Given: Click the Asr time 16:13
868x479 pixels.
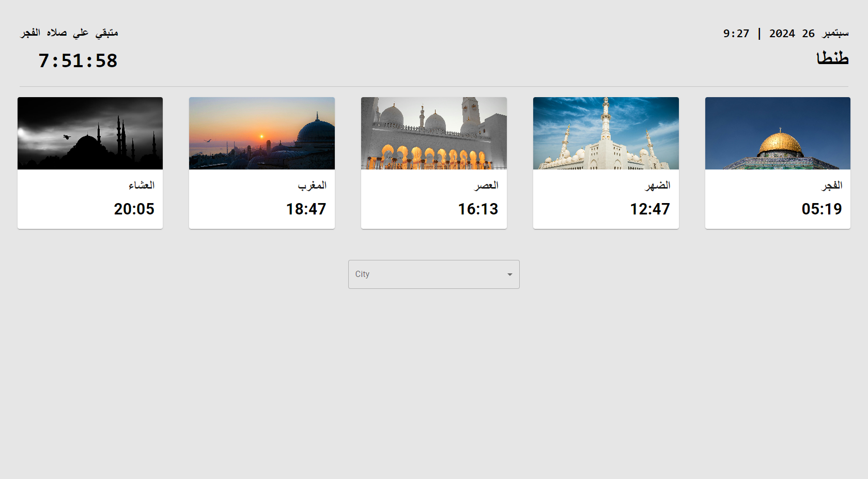Looking at the screenshot, I should (x=478, y=209).
